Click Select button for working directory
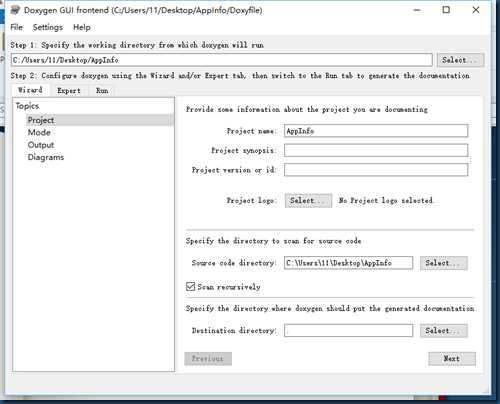Screen dimensions: 500x404 coord(460,60)
